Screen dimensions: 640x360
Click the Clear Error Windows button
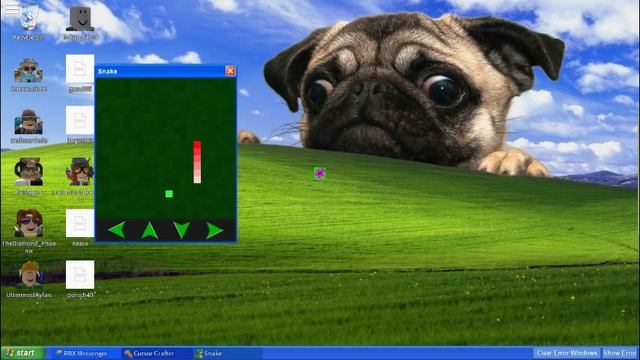567,353
